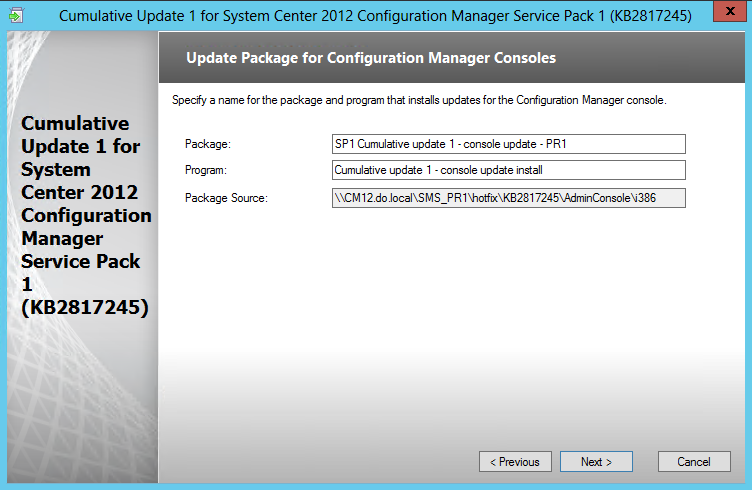The width and height of the screenshot is (752, 490).
Task: Focus the Package name input field
Action: click(x=508, y=144)
